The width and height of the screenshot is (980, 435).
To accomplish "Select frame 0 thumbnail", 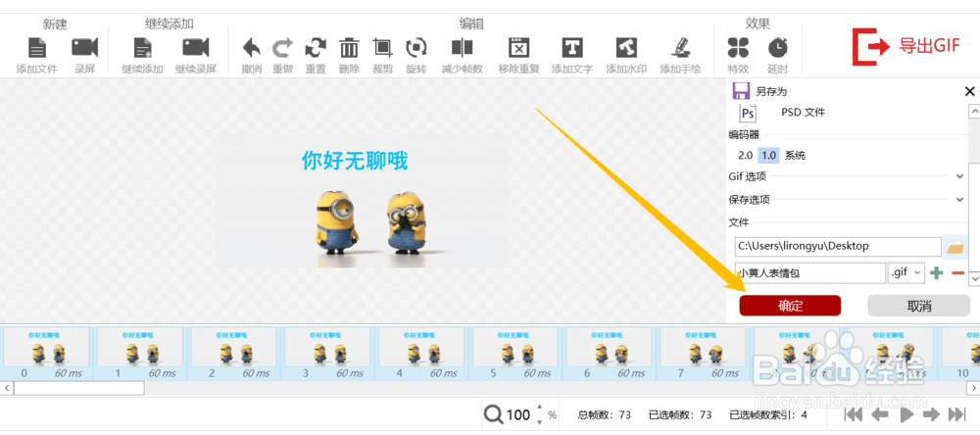I will 44,347.
